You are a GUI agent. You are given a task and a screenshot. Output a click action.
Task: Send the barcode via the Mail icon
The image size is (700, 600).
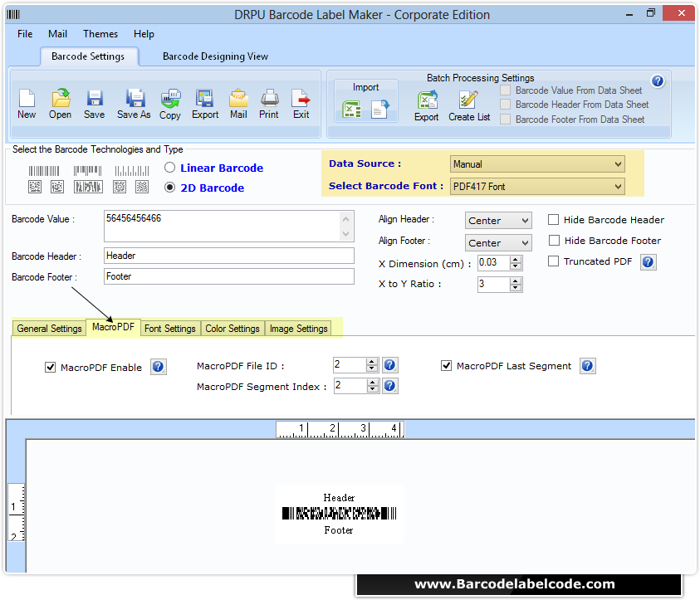[238, 104]
